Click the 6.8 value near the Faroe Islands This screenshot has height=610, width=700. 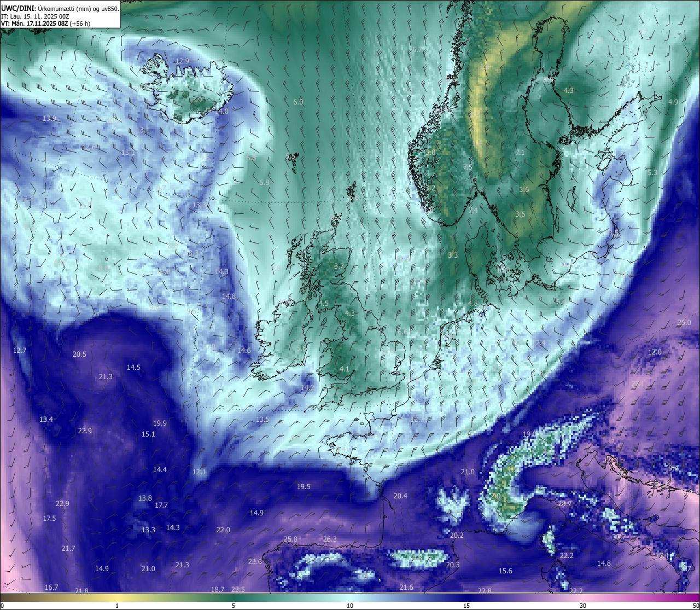click(x=264, y=183)
